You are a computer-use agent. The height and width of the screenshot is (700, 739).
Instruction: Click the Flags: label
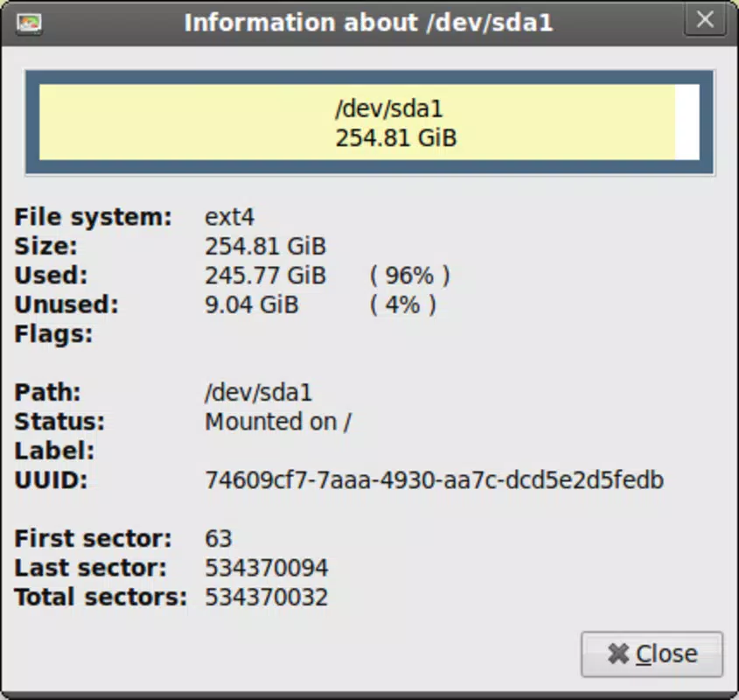[53, 334]
